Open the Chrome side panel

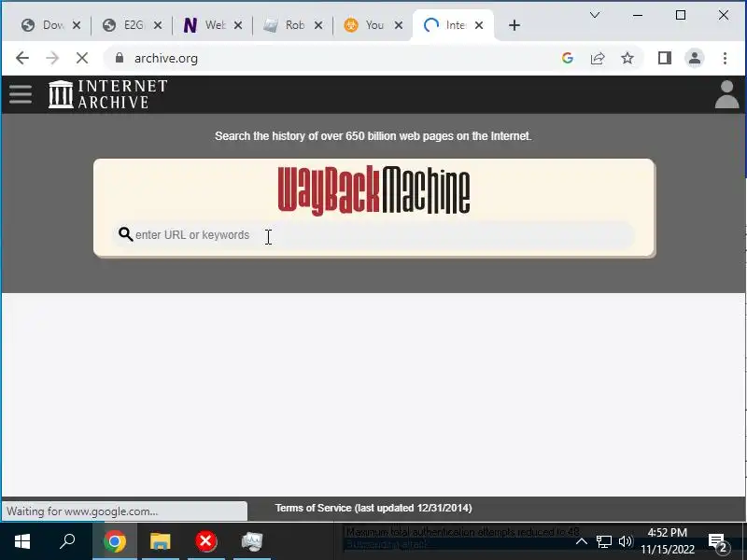[x=665, y=58]
